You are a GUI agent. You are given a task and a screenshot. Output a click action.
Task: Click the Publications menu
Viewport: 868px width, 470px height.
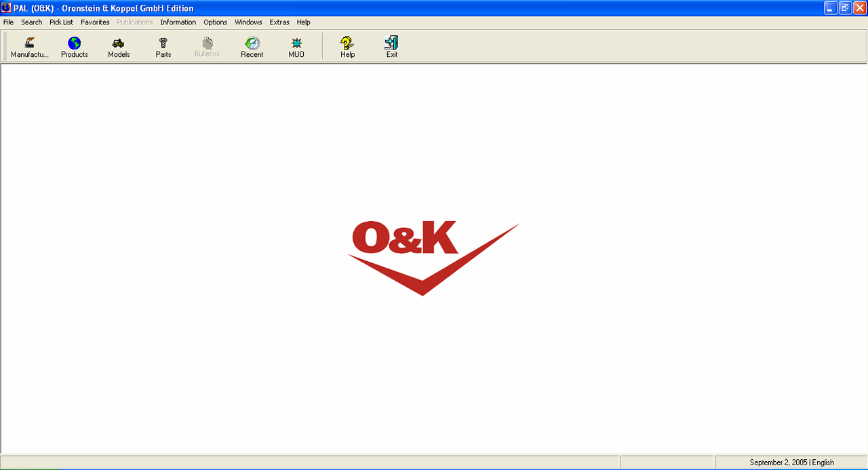(x=135, y=22)
